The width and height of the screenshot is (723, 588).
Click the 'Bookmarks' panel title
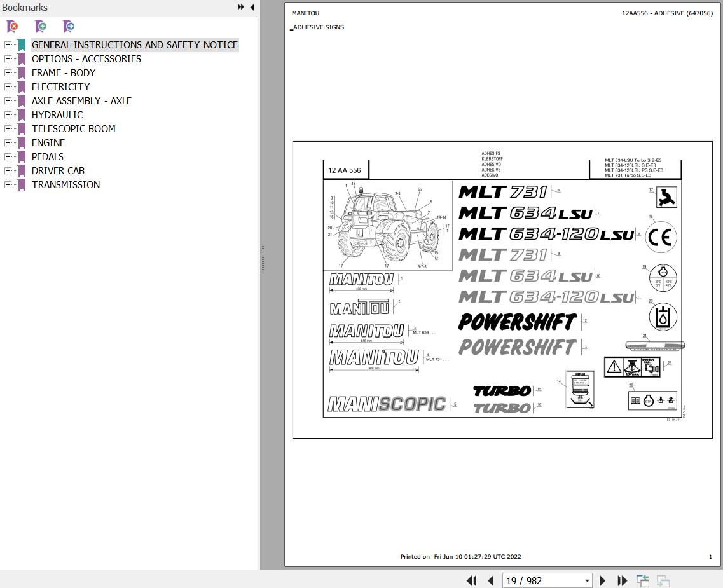(24, 8)
